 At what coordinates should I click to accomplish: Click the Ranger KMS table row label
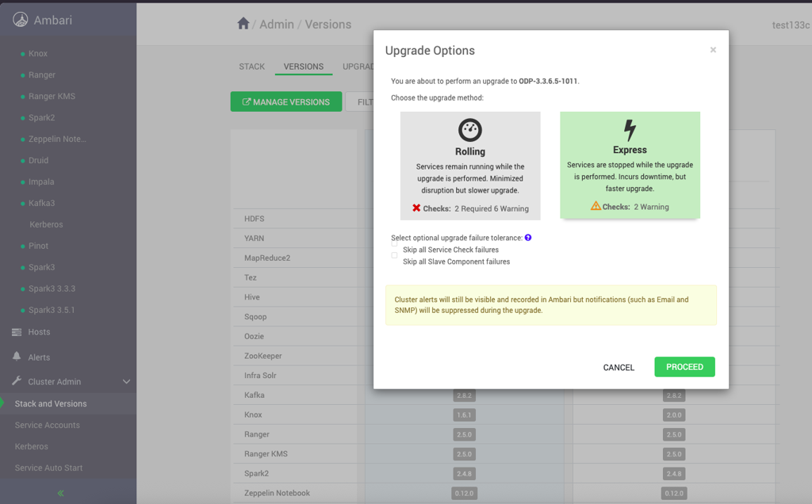pyautogui.click(x=266, y=454)
